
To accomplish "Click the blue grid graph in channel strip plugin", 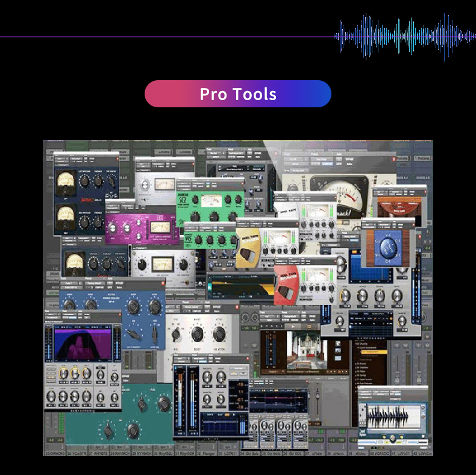I will pyautogui.click(x=371, y=266).
